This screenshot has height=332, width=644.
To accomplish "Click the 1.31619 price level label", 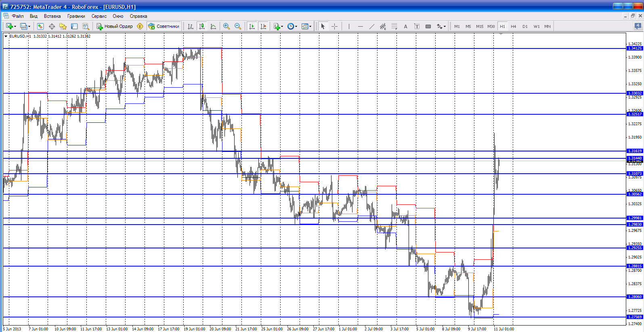I will click(635, 151).
